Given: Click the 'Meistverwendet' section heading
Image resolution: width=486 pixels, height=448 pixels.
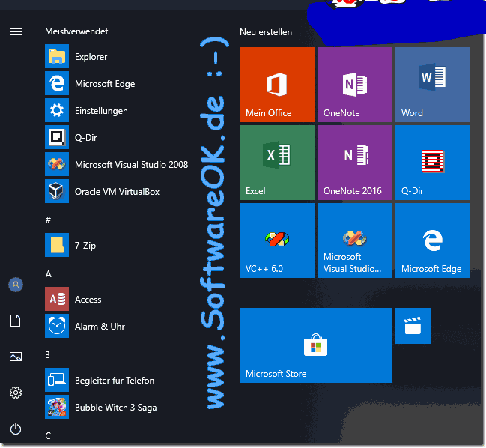Looking at the screenshot, I should (76, 31).
